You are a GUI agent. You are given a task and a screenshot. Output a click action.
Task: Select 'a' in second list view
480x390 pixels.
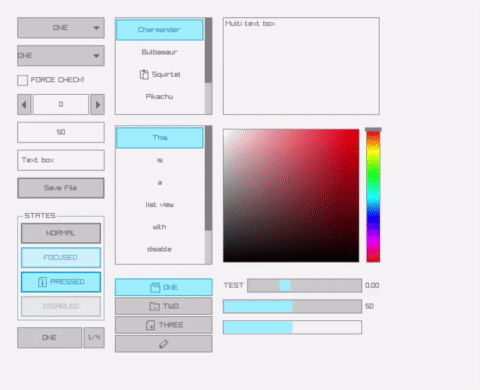(160, 182)
